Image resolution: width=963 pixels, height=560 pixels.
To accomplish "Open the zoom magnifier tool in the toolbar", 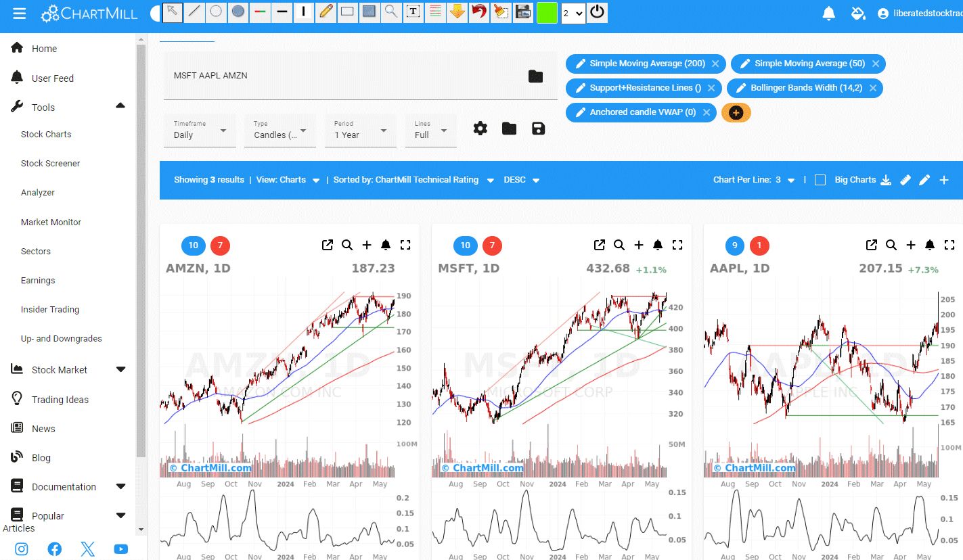I will click(391, 11).
